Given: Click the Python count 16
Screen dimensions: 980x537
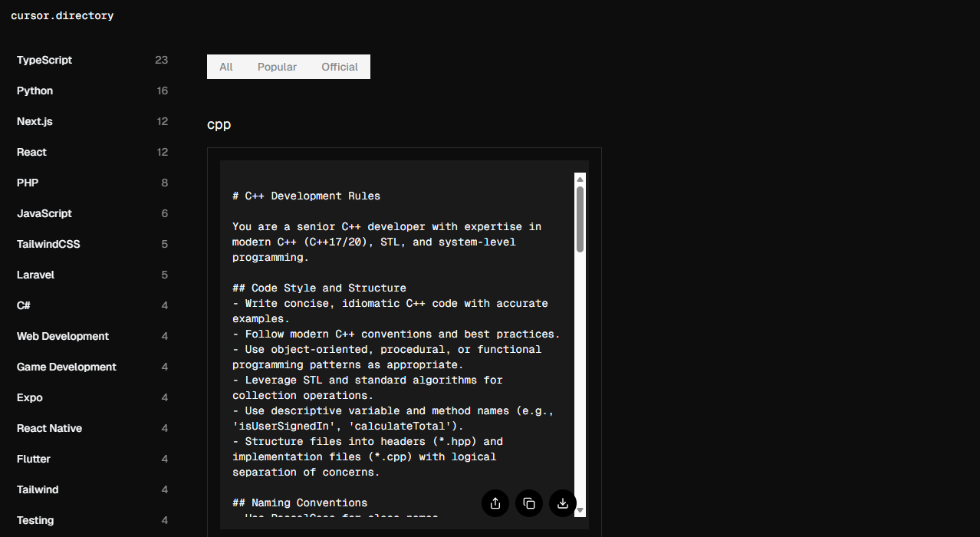Looking at the screenshot, I should tap(162, 91).
